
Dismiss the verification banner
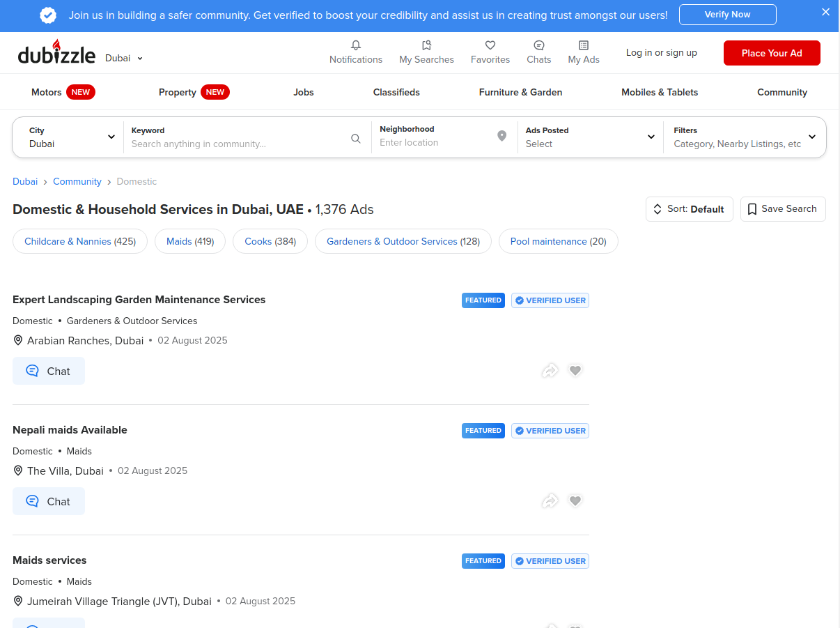(x=826, y=12)
